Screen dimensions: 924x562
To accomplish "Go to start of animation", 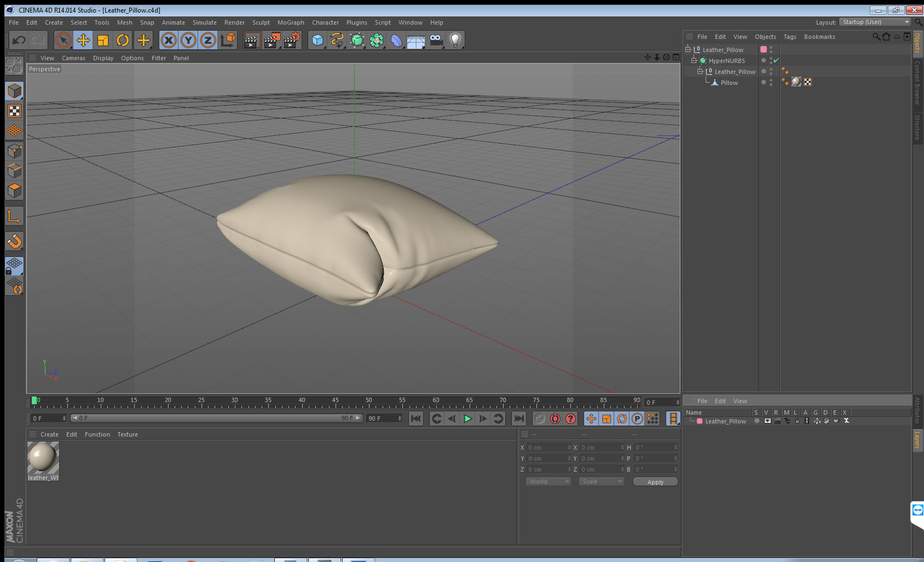I will click(x=416, y=418).
